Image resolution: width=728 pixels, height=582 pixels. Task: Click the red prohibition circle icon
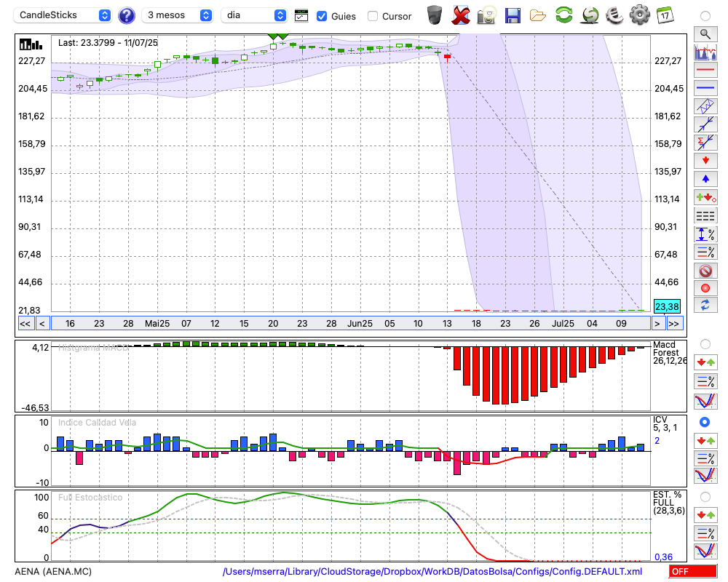click(705, 270)
